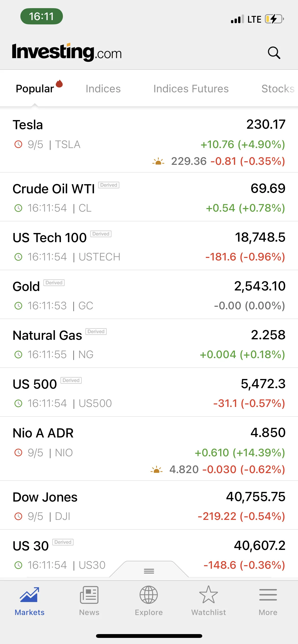Image resolution: width=298 pixels, height=644 pixels.
Task: Open the US Tech 100 row
Action: pos(149,246)
